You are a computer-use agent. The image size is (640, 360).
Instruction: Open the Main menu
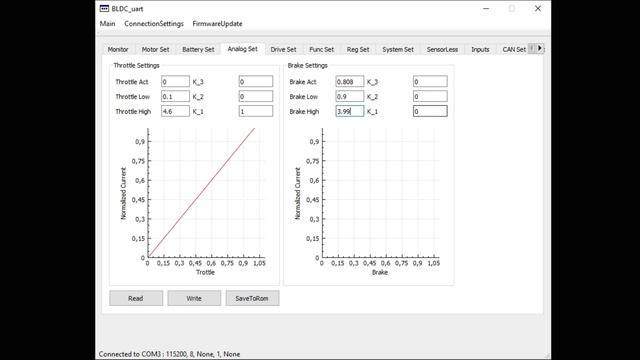coord(107,24)
